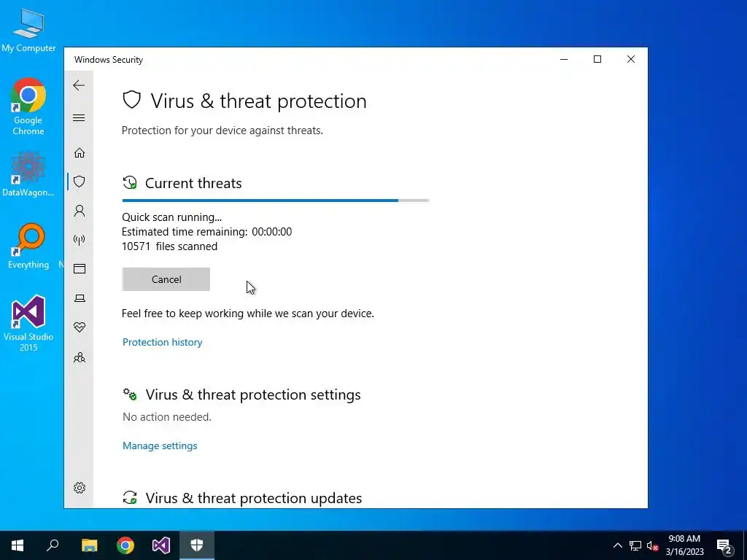Open network status tray icon
Screen dimensions: 747x560
pyautogui.click(x=635, y=545)
